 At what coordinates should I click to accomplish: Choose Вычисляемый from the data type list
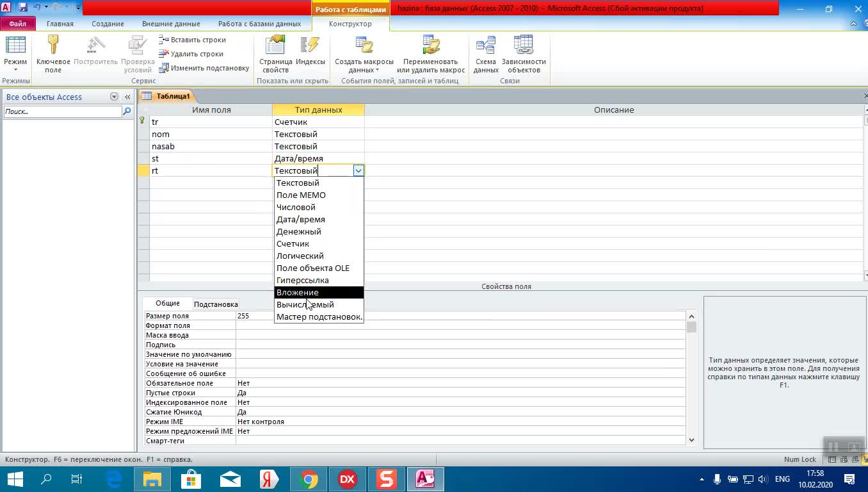(x=319, y=304)
